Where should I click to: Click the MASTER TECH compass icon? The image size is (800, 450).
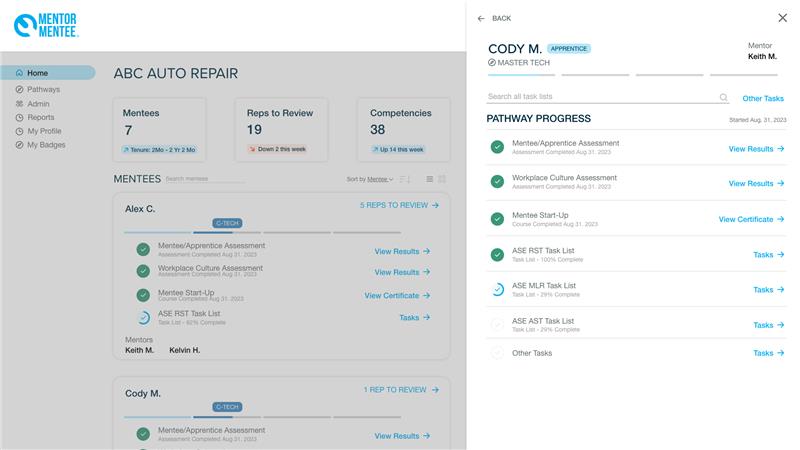point(492,62)
